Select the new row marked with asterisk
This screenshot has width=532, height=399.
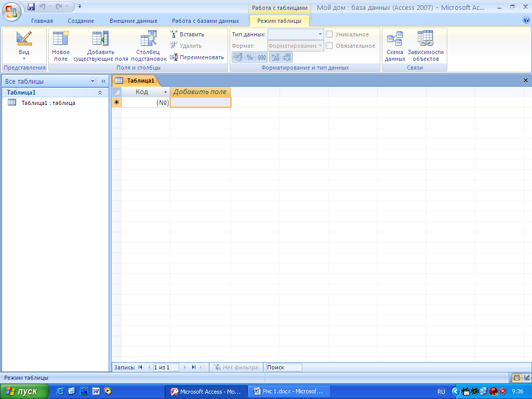point(116,102)
